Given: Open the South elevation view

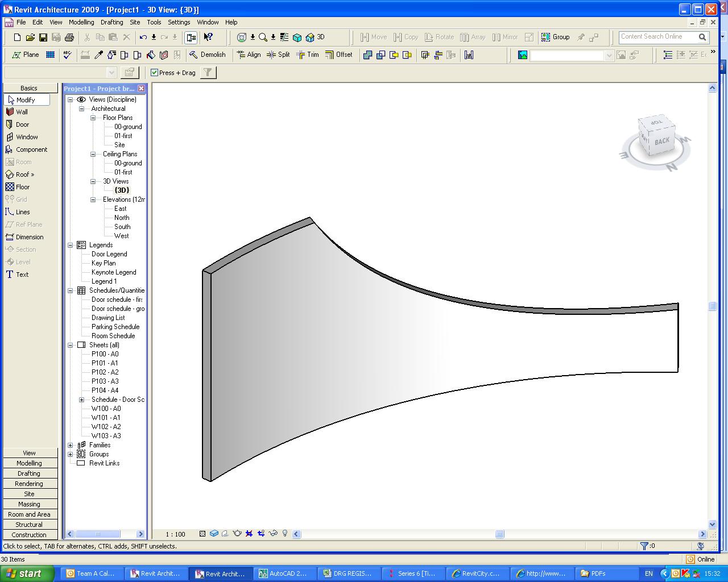Looking at the screenshot, I should [122, 227].
